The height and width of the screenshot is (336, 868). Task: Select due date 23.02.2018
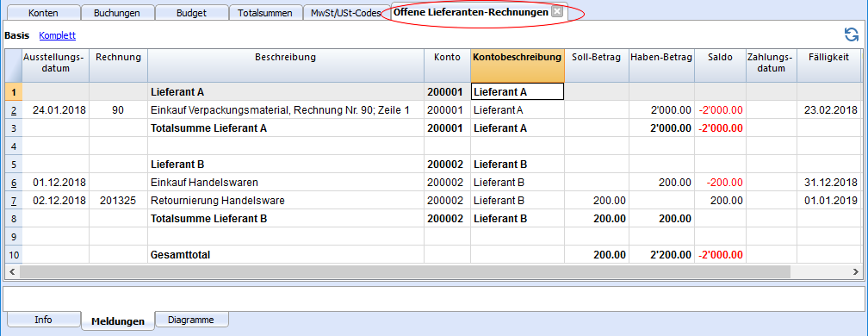828,110
